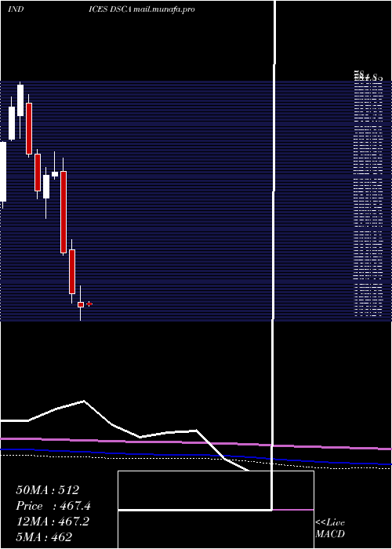392x549 pixels.
Task: Click the IND title text
Action: (x=16, y=9)
